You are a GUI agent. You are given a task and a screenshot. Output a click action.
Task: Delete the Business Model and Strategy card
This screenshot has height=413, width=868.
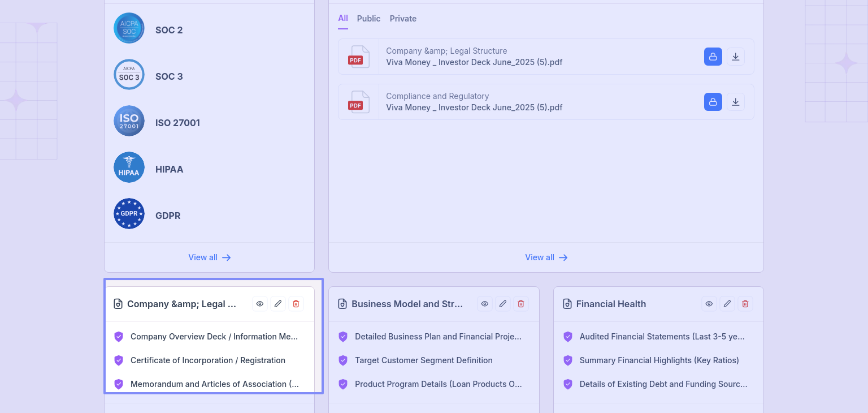click(x=521, y=304)
